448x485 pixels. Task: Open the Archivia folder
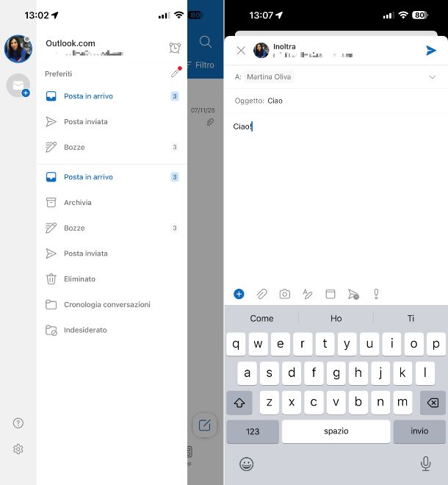tap(112, 203)
